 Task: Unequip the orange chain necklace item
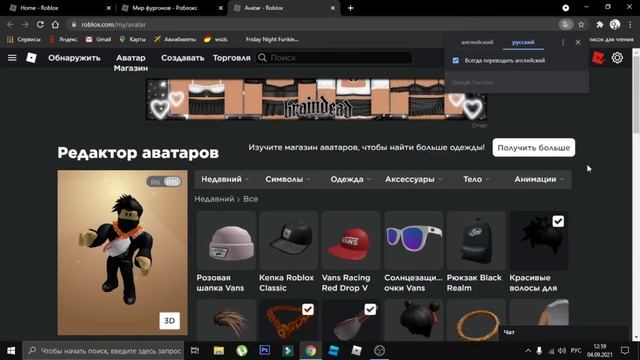[308, 309]
